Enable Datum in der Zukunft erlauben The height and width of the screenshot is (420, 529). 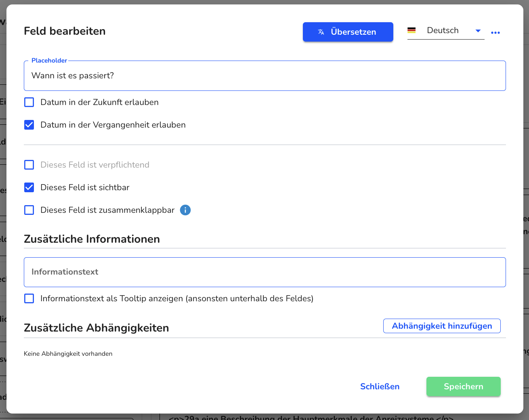point(29,102)
